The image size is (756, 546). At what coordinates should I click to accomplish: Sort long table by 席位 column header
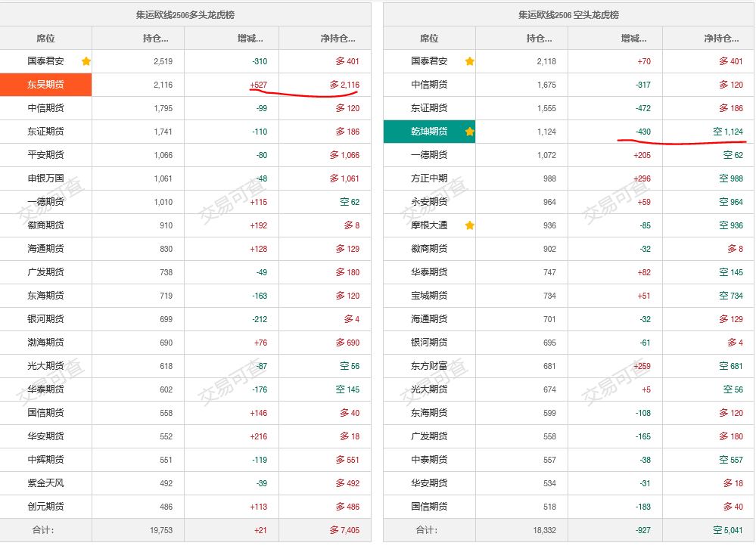pyautogui.click(x=46, y=38)
